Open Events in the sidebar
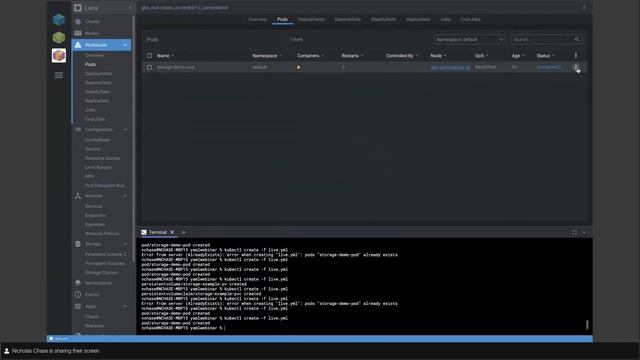640x360 pixels. (92, 294)
